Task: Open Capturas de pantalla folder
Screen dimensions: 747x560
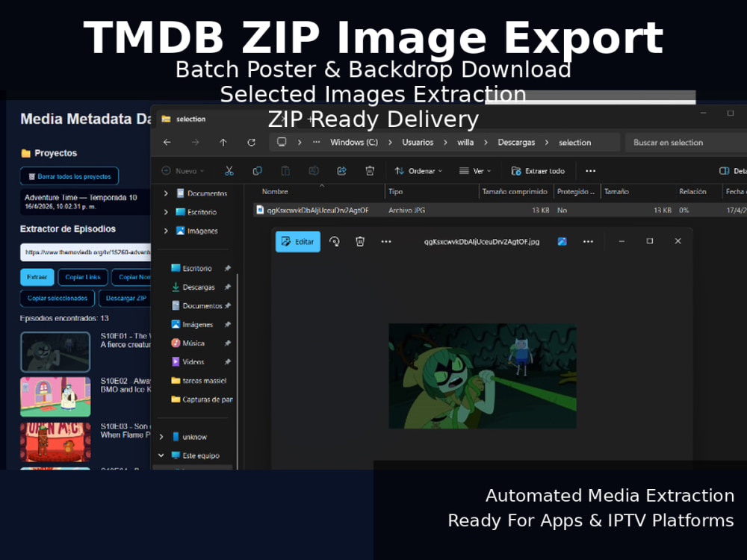Action: [202, 399]
